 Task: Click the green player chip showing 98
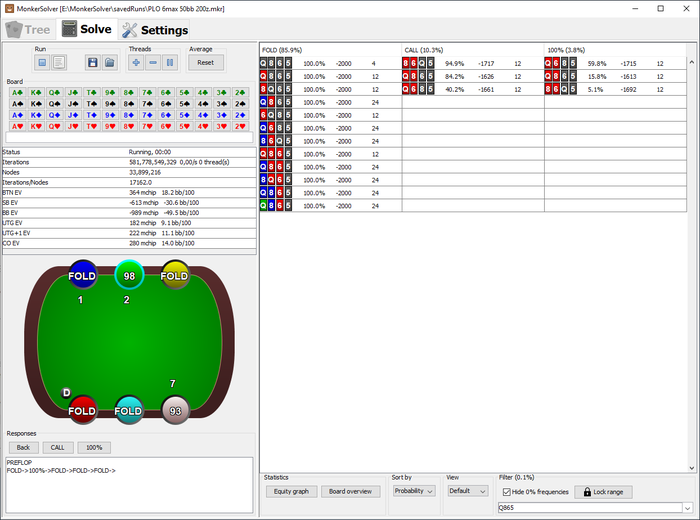point(129,275)
